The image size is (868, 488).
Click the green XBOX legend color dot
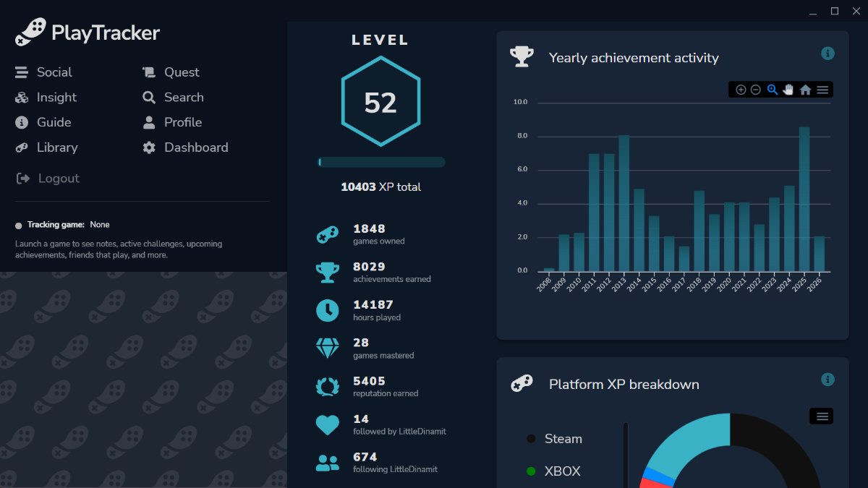531,471
